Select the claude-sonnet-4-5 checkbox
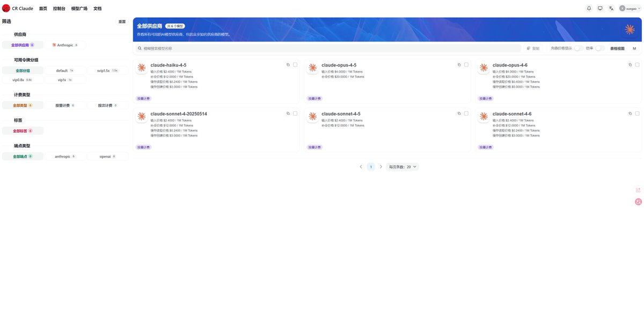 pos(466,113)
